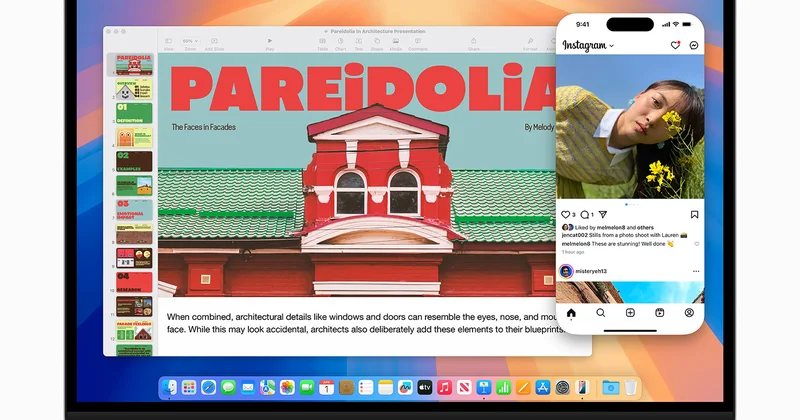Start slideshow with the Play button
Viewport: 800px width, 420px height.
tap(270, 43)
